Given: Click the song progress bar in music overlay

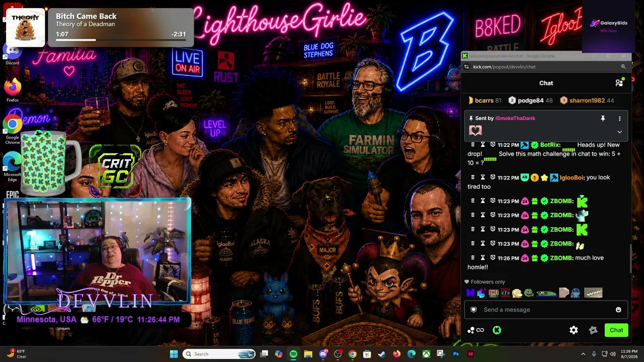Looking at the screenshot, I should click(x=121, y=40).
